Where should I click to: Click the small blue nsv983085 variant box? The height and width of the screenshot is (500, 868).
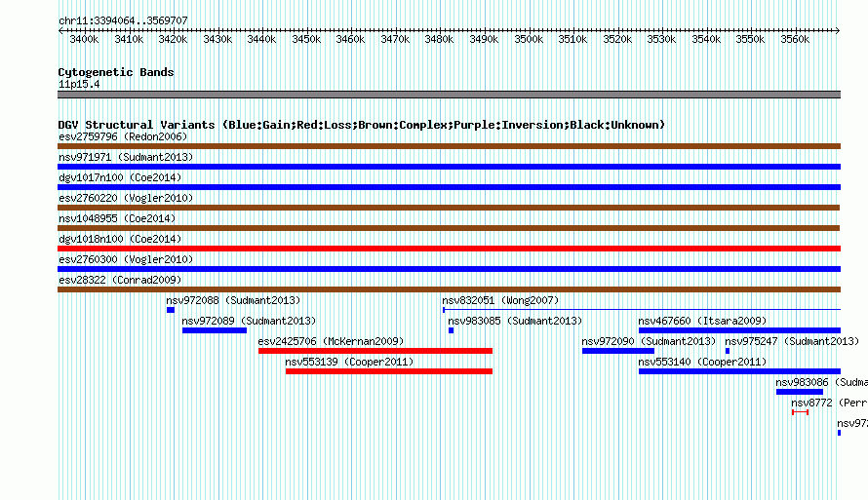[x=452, y=330]
